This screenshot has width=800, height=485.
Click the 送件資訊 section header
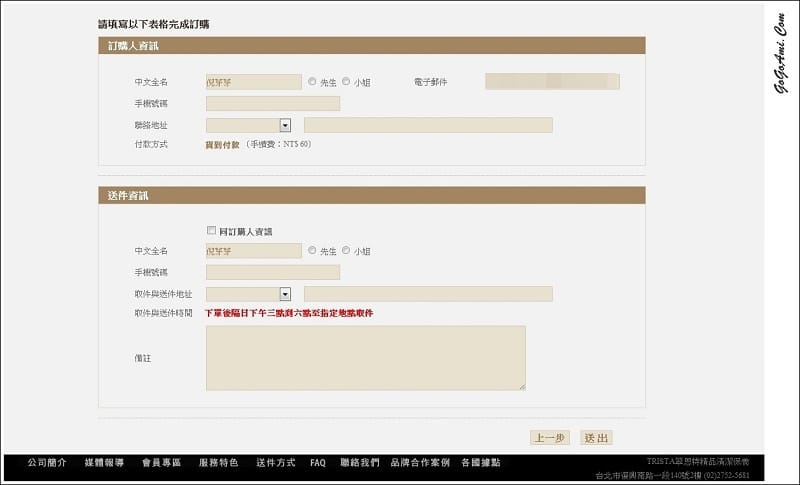click(371, 195)
